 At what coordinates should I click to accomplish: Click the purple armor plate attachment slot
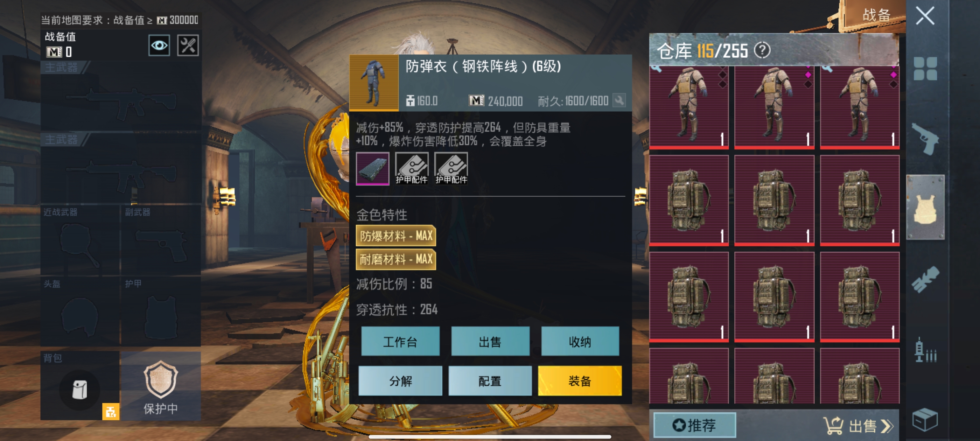[372, 169]
